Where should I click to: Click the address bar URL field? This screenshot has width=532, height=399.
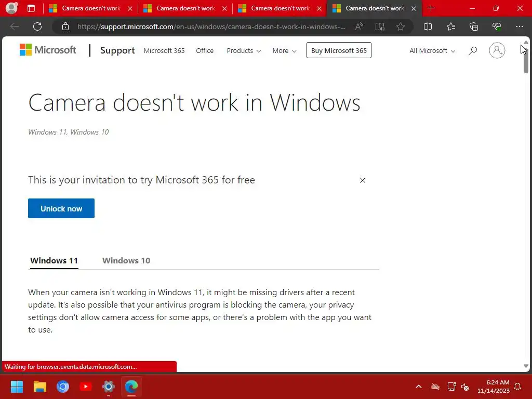211,26
